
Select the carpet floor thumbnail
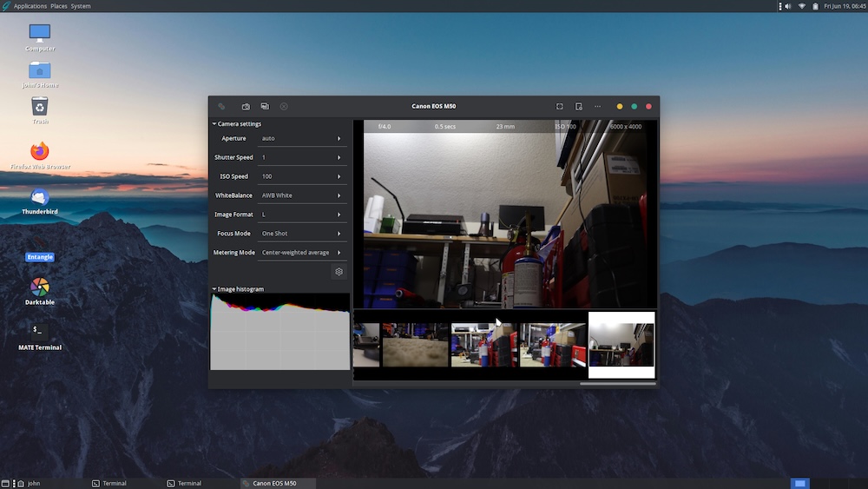point(415,345)
